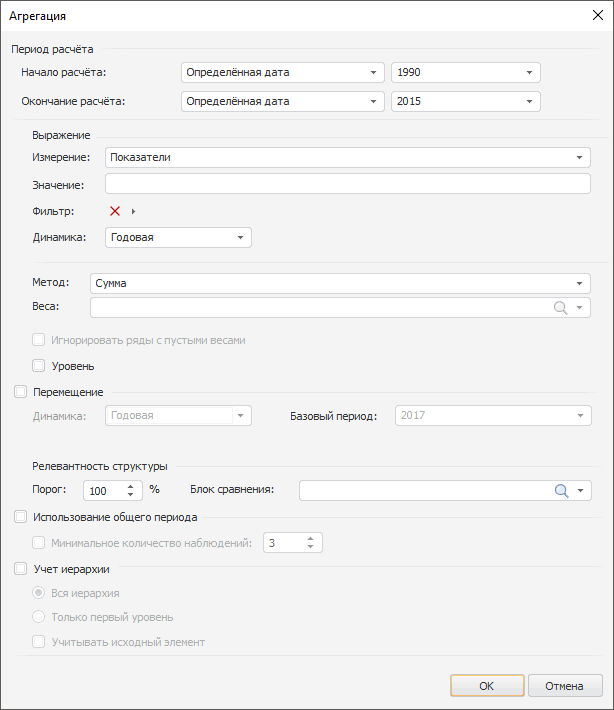Screen dimensions: 614x710
Task: Expand the 2015 end year dropdown
Action: (529, 102)
